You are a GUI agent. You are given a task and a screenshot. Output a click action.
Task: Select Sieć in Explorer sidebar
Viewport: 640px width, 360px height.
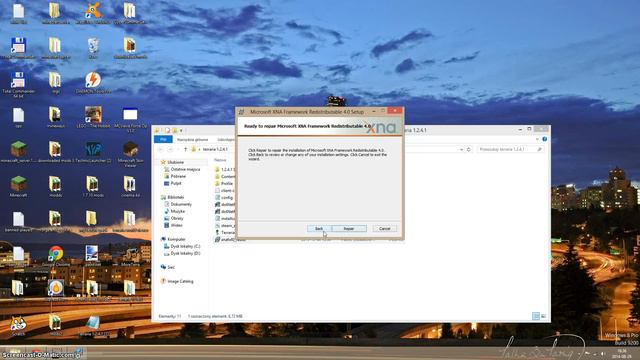tap(171, 267)
